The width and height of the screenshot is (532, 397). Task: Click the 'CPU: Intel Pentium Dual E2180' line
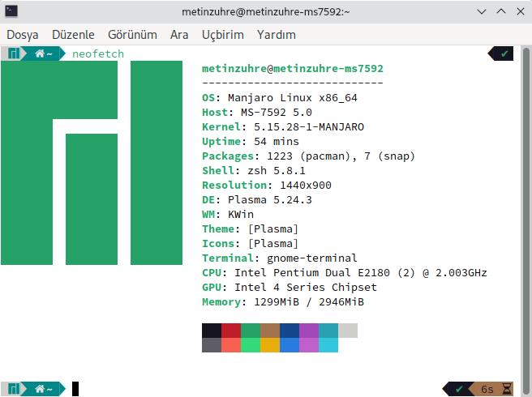pyautogui.click(x=345, y=273)
